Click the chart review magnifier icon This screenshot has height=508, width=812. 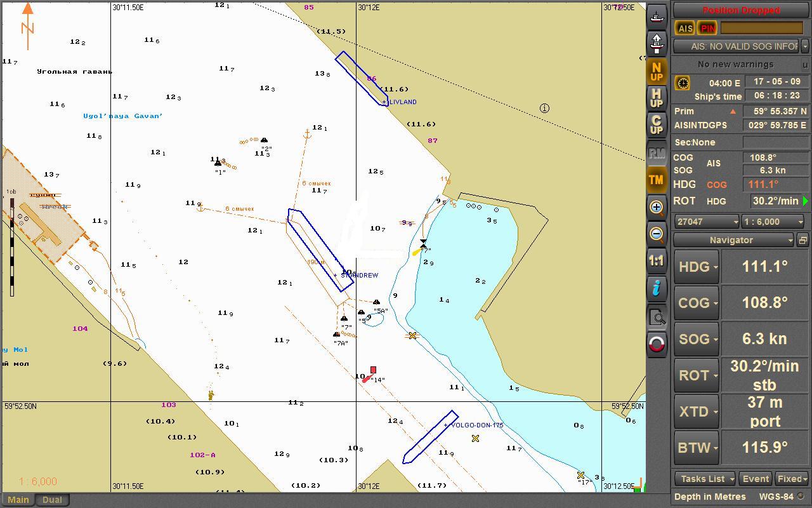(x=657, y=317)
